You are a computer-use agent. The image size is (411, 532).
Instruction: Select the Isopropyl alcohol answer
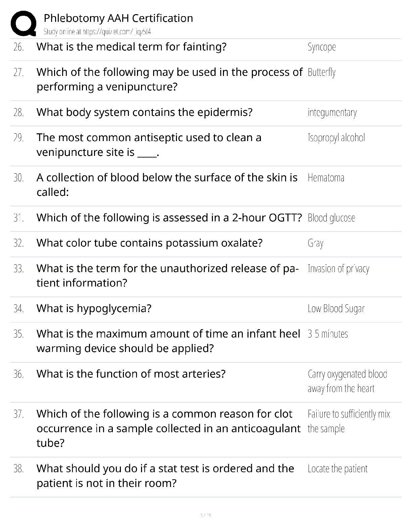pyautogui.click(x=336, y=138)
